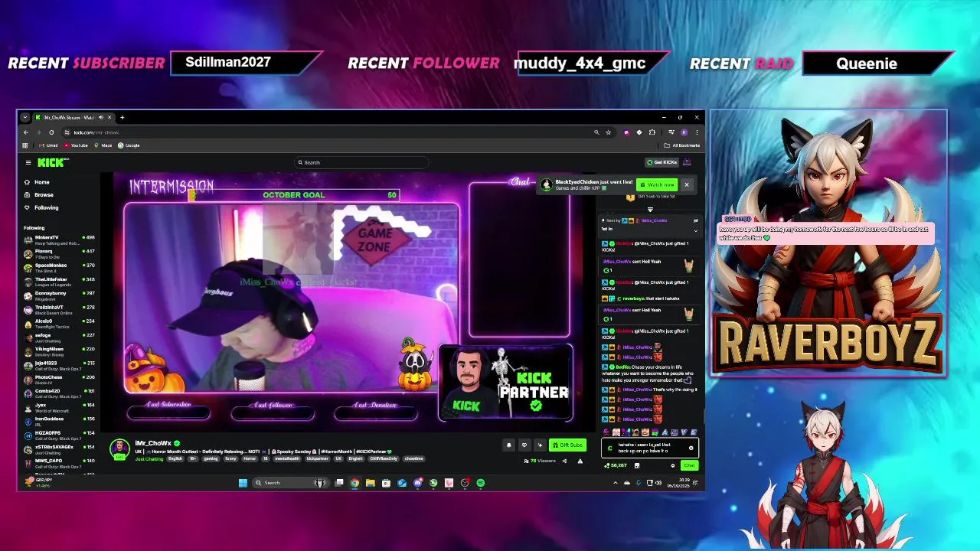Image resolution: width=980 pixels, height=551 pixels.
Task: Click the heart follow icon under stream
Action: coord(524,445)
